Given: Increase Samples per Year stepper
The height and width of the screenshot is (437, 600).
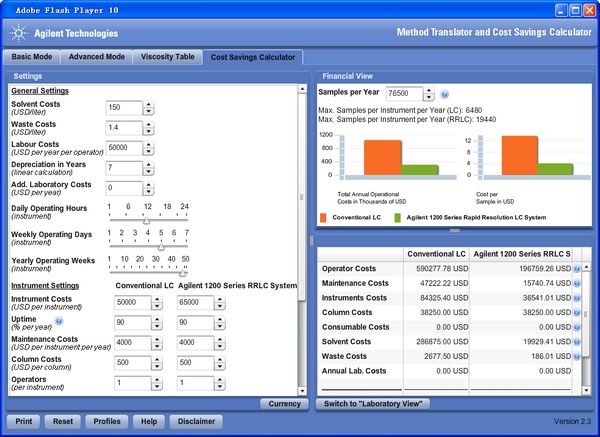Looking at the screenshot, I should (429, 90).
